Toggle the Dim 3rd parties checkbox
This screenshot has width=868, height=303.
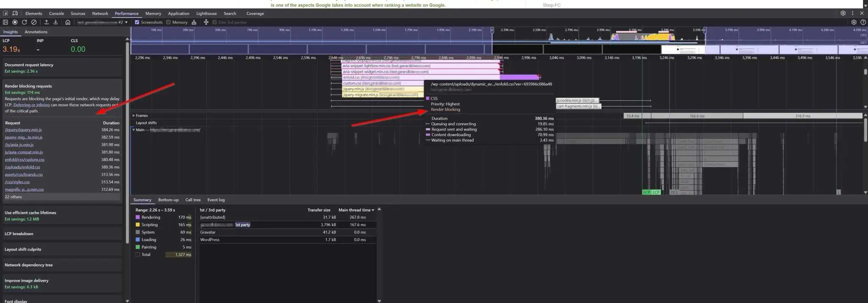[214, 22]
